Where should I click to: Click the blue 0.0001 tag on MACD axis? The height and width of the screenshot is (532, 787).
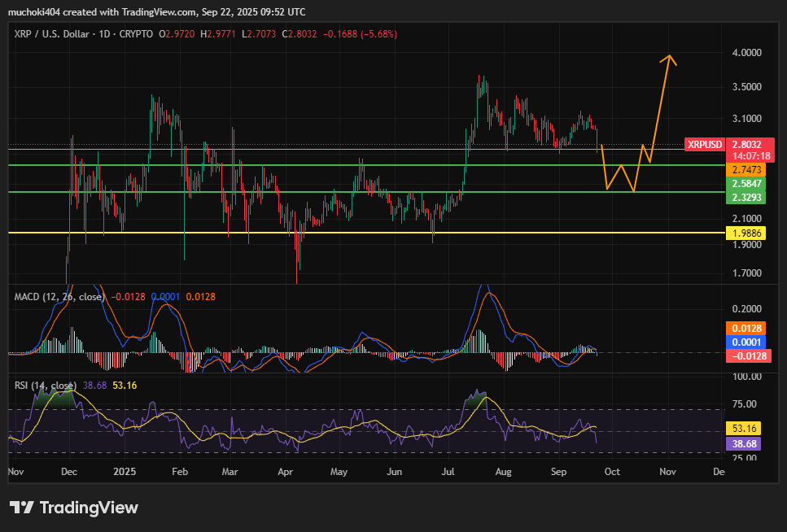coord(747,342)
